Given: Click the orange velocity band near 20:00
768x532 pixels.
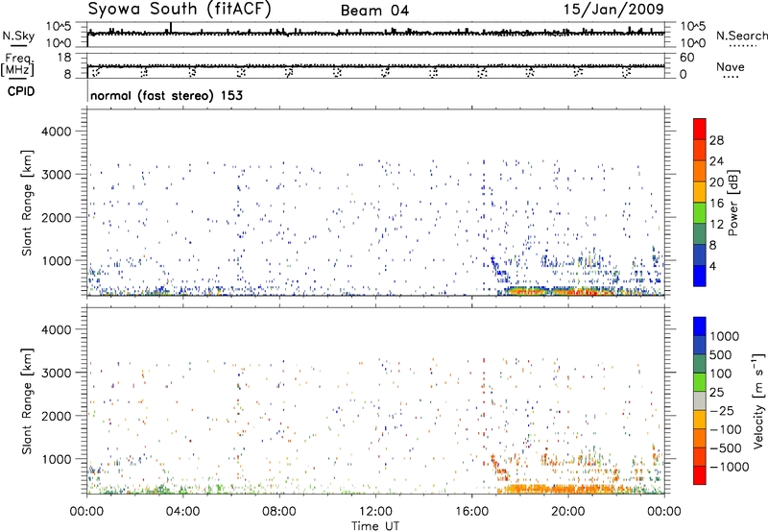Looking at the screenshot, I should 564,489.
